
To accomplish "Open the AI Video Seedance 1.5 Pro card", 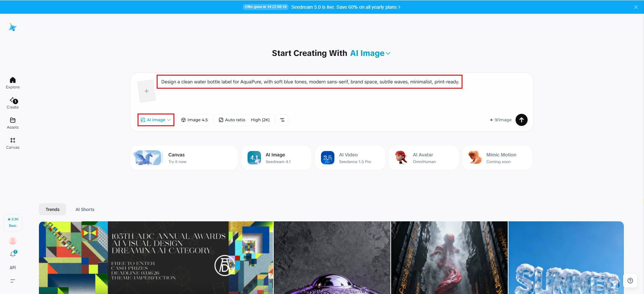I will pos(350,158).
